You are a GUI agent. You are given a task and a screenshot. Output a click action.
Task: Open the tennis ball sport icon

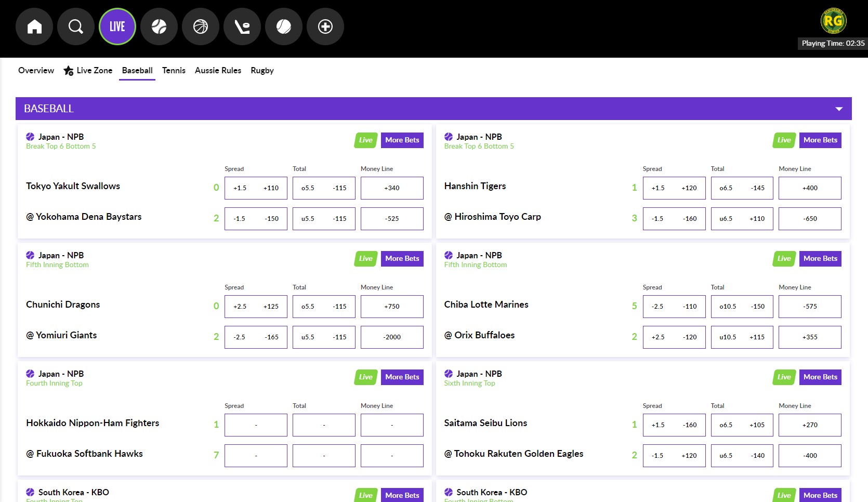284,27
